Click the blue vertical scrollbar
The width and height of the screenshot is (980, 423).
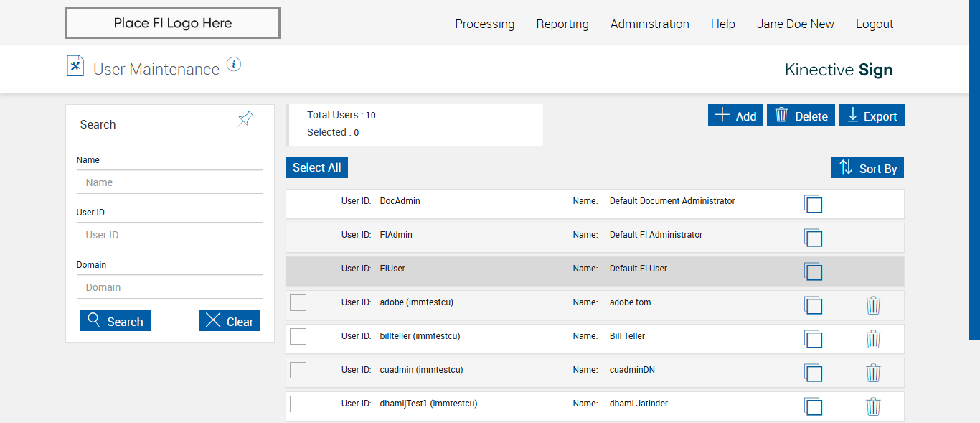pos(974,169)
